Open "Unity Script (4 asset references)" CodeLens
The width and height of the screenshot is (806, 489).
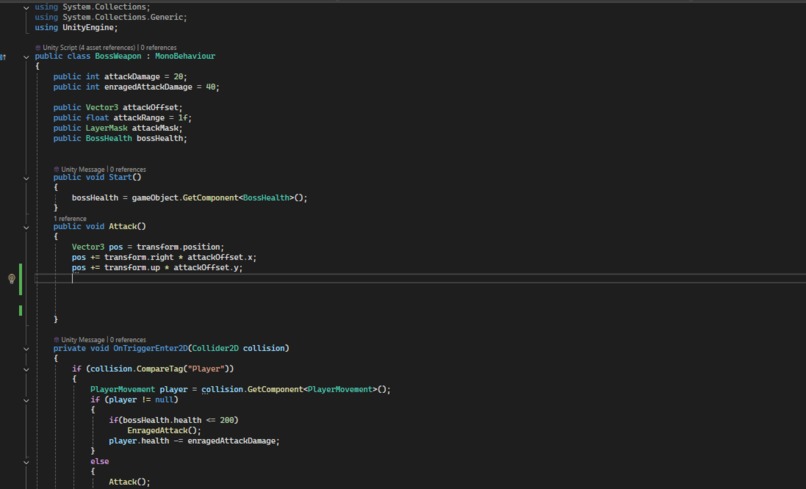89,47
